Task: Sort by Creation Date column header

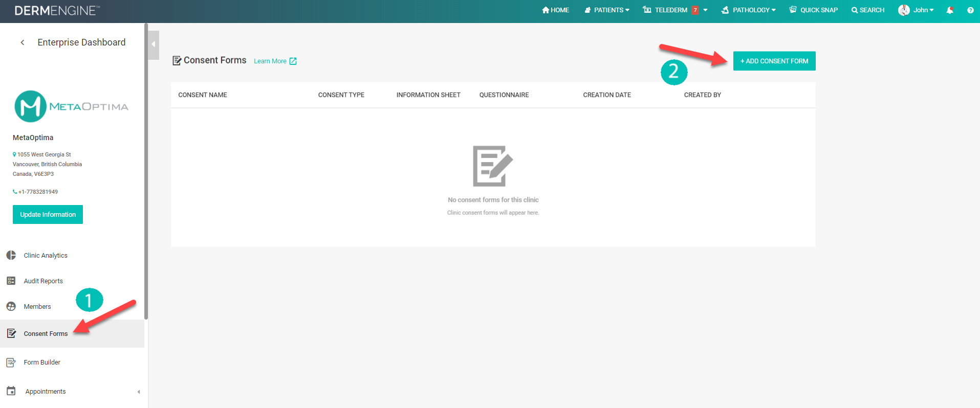Action: (607, 95)
